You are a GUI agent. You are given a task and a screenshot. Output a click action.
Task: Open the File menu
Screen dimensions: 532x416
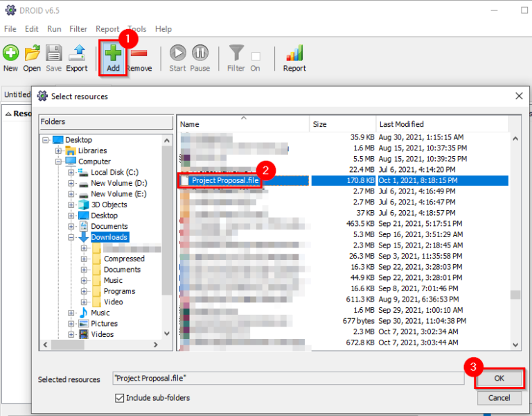point(10,29)
